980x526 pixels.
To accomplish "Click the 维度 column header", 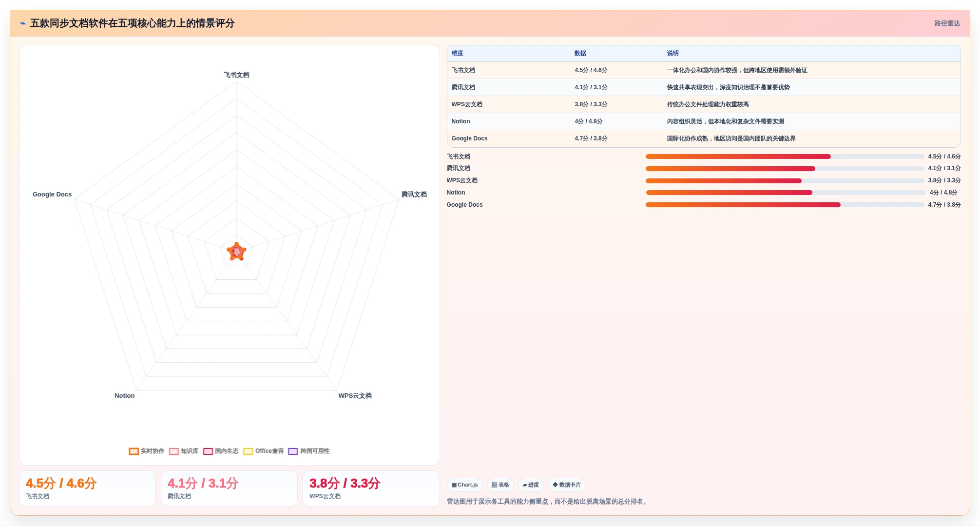I will [457, 53].
